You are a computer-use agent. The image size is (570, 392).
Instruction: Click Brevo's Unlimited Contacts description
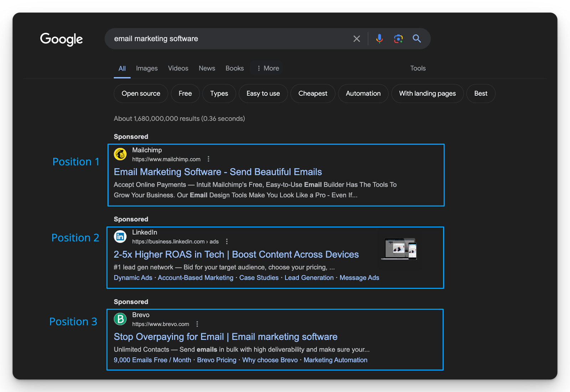pos(242,350)
